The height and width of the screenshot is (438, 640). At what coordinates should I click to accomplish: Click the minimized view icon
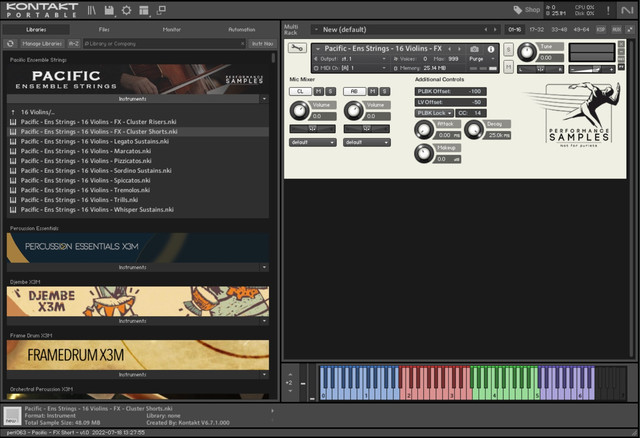[161, 10]
